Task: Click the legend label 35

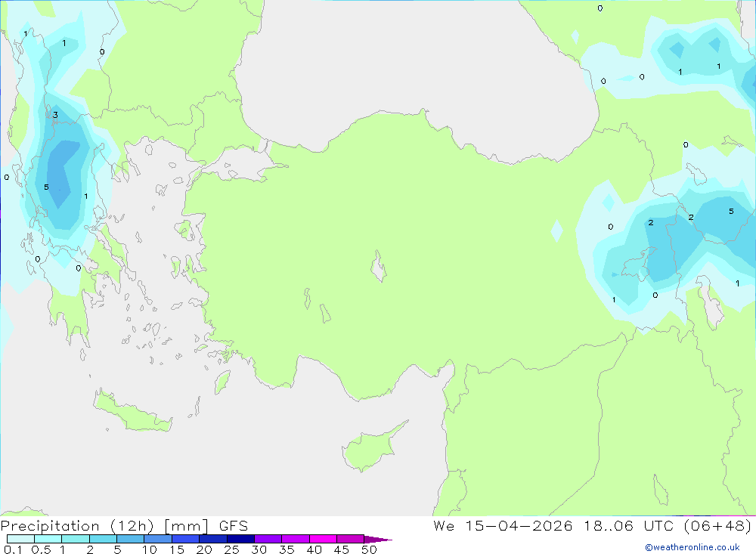Action: point(287,549)
